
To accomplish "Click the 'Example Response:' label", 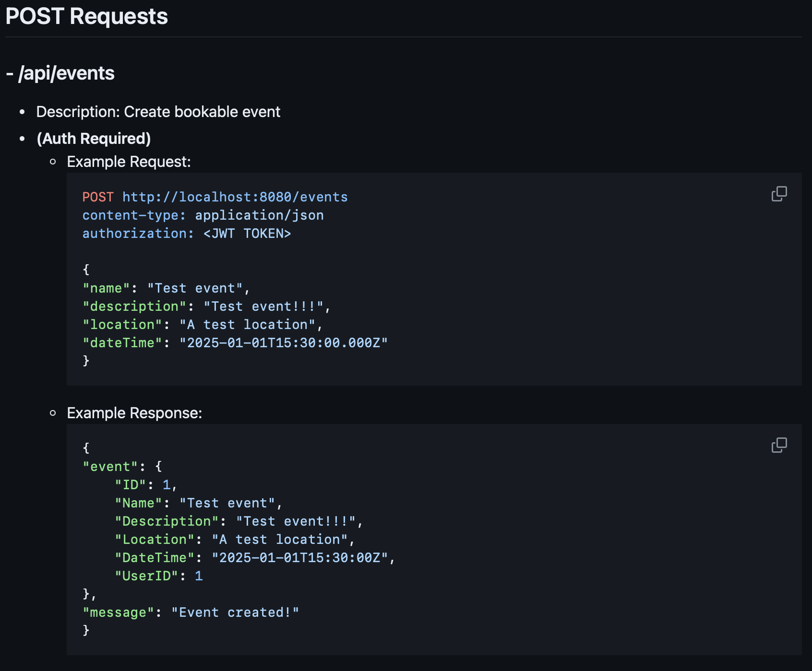I will [134, 413].
